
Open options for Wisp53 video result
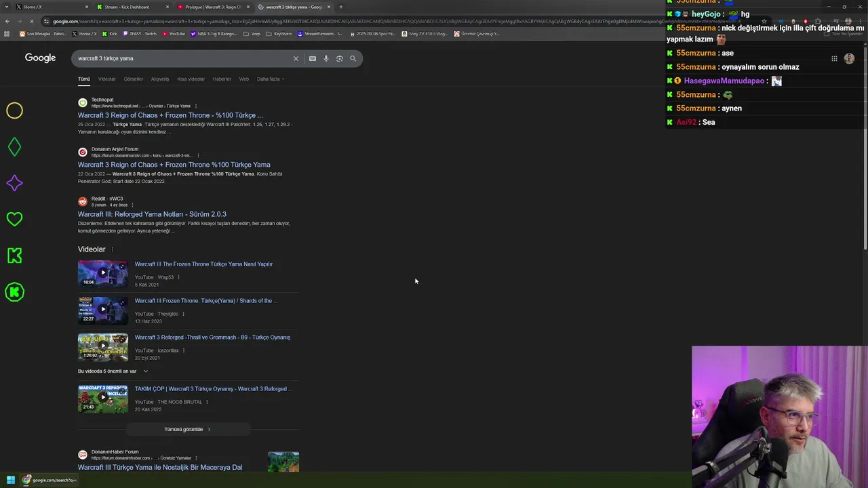tap(178, 277)
